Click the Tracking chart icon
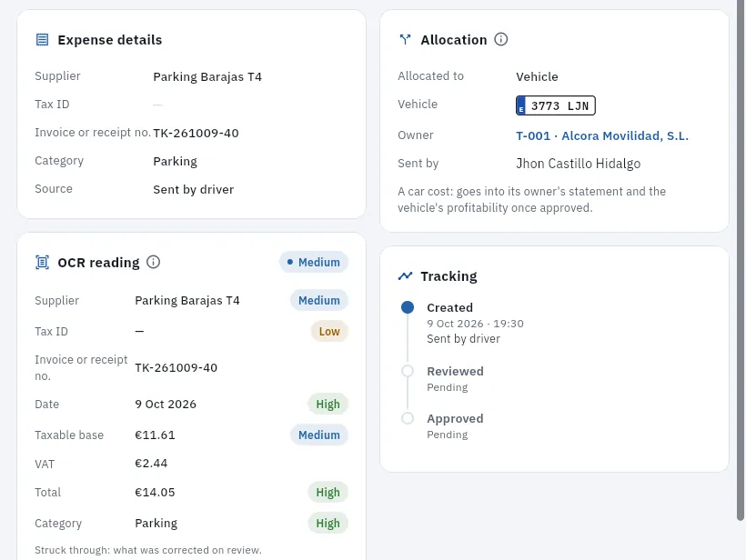This screenshot has width=746, height=560. 406,275
